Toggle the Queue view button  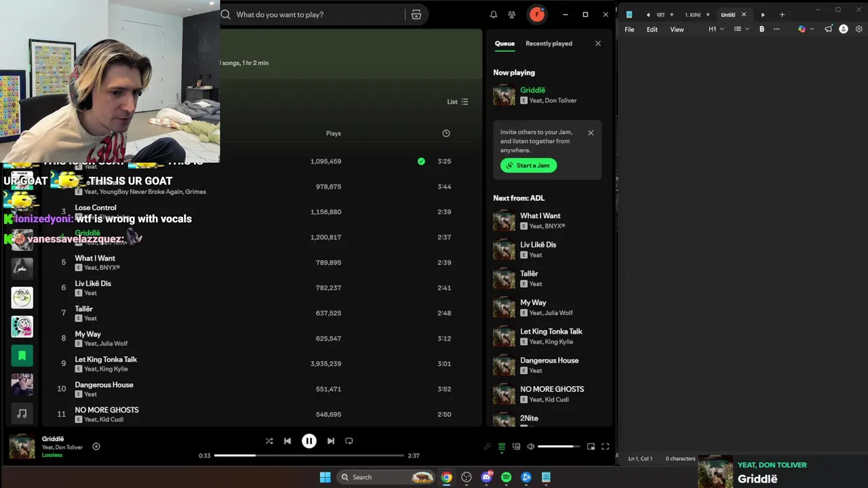point(502,447)
